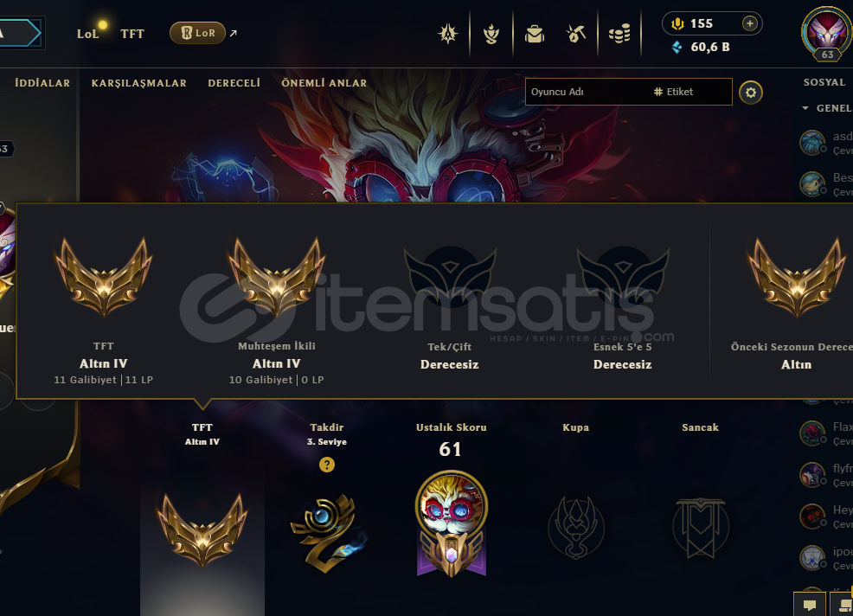Click the summoner profile avatar icon
The width and height of the screenshot is (853, 616).
click(x=827, y=31)
